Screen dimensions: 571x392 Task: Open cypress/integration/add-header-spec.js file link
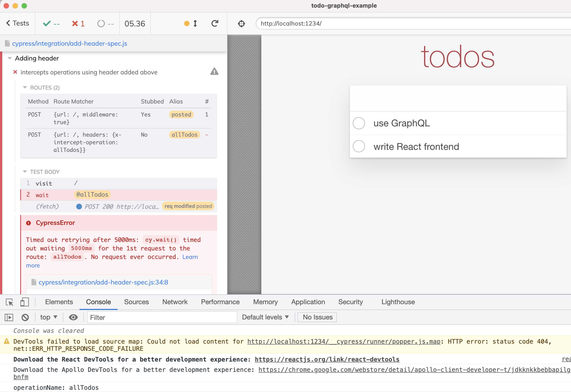click(70, 43)
